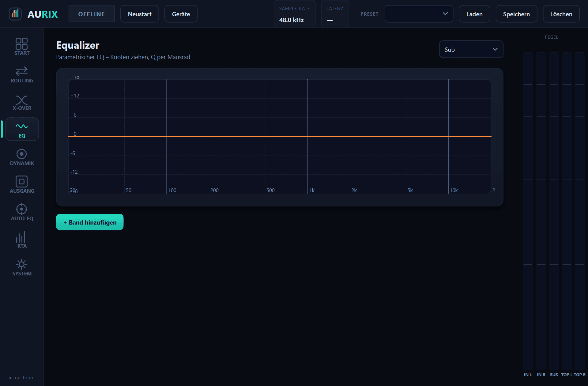588x386 pixels.
Task: Click the AURIX logo icon
Action: [x=15, y=14]
